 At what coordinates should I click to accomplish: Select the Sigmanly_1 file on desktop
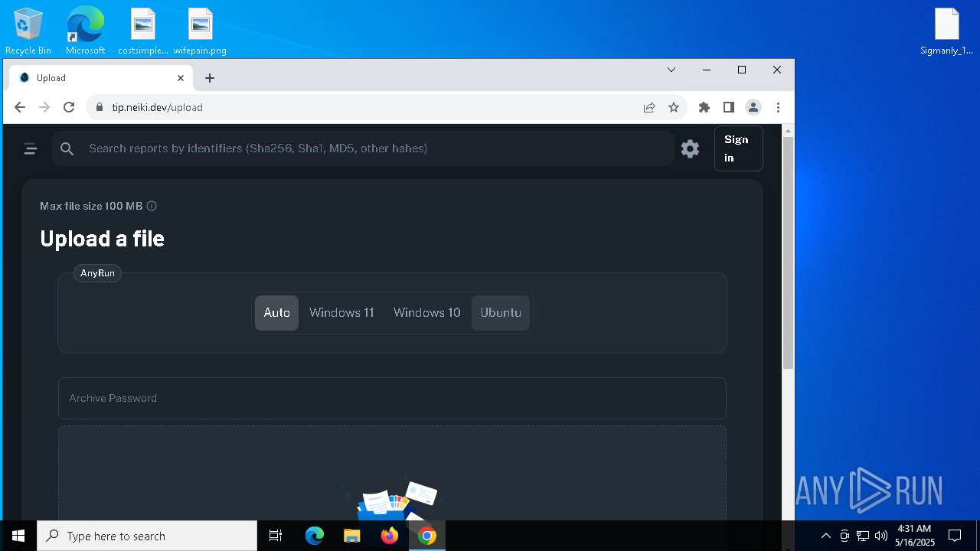[x=946, y=31]
